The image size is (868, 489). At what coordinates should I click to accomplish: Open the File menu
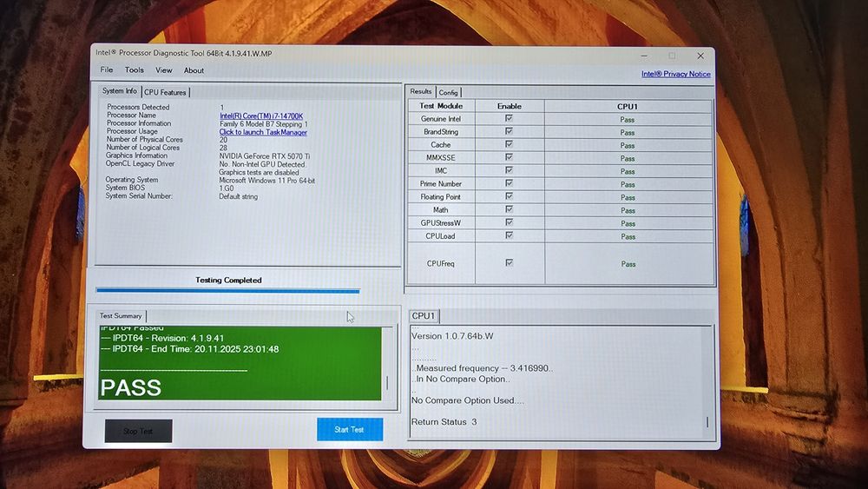coord(106,69)
